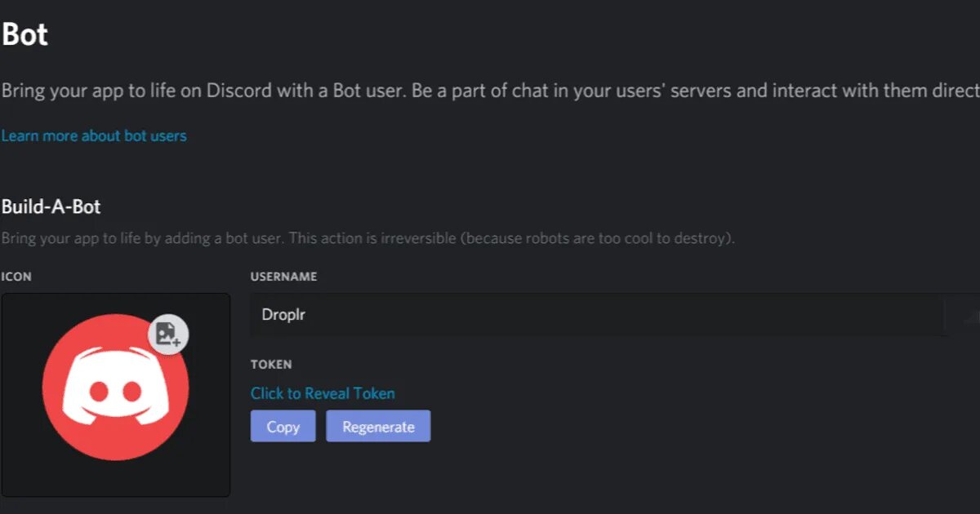Click the TOKEN field label
This screenshot has height=514, width=980.
(271, 364)
